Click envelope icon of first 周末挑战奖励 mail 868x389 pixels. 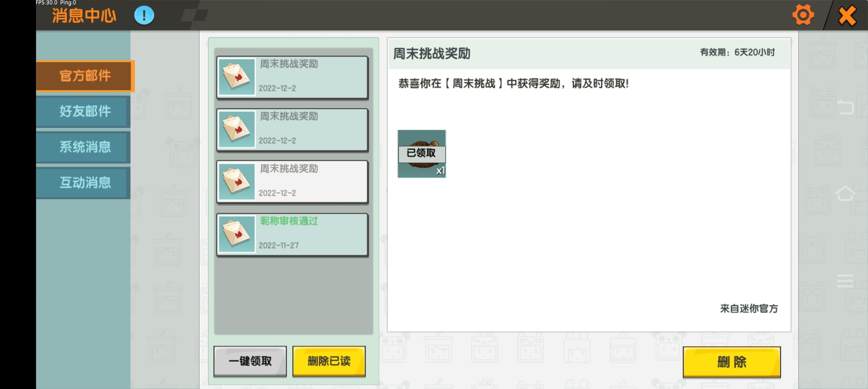tap(236, 77)
